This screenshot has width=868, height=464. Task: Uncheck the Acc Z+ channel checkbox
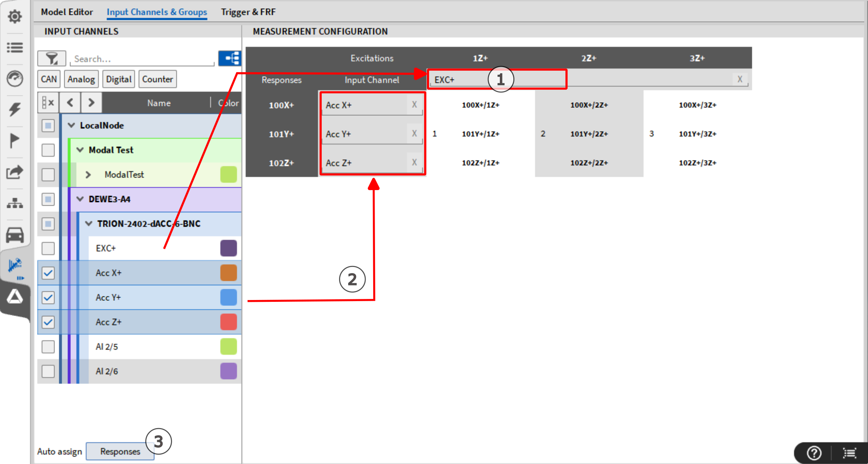[x=48, y=322]
